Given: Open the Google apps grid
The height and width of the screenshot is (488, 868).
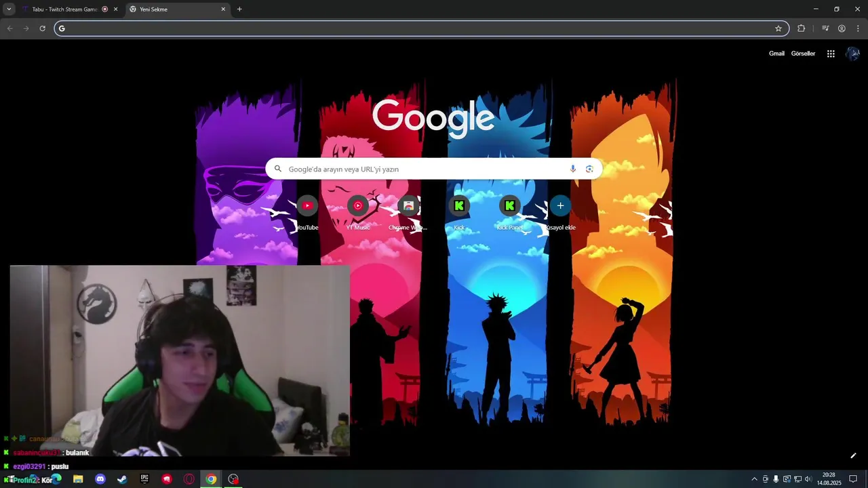Looking at the screenshot, I should (x=831, y=54).
